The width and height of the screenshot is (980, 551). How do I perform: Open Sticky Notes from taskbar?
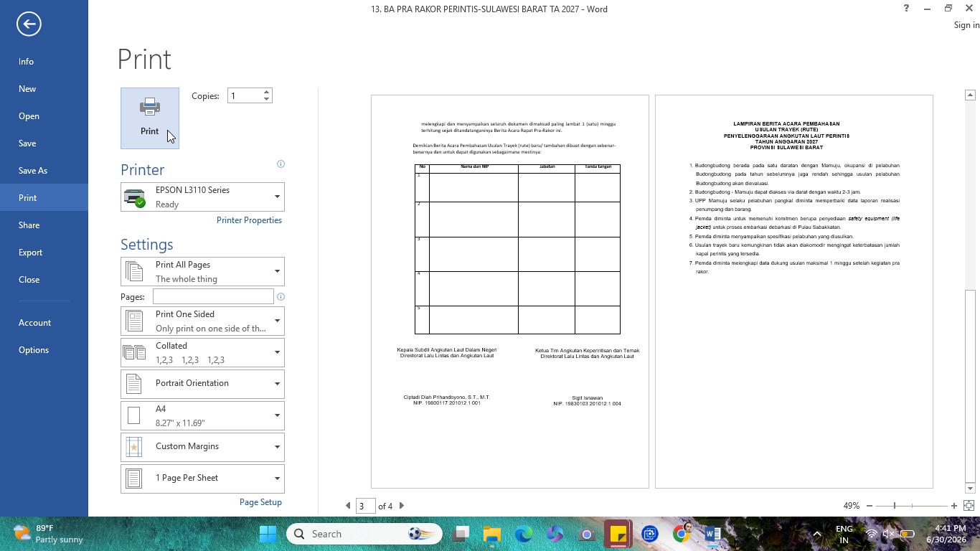618,534
